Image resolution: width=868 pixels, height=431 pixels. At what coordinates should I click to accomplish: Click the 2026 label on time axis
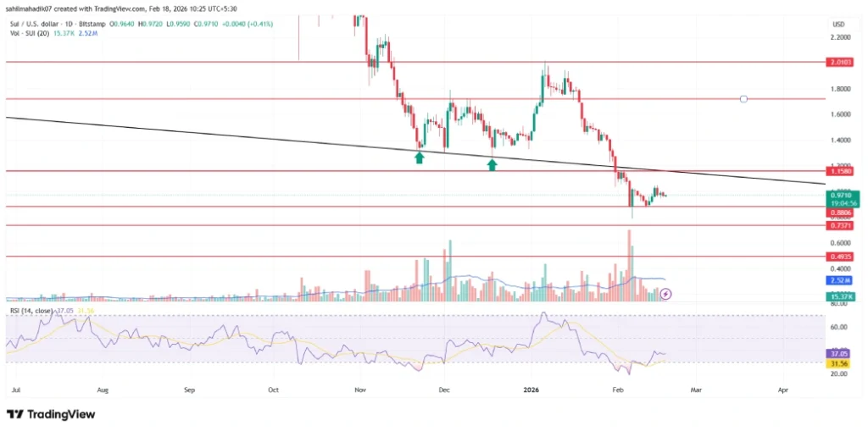click(532, 391)
